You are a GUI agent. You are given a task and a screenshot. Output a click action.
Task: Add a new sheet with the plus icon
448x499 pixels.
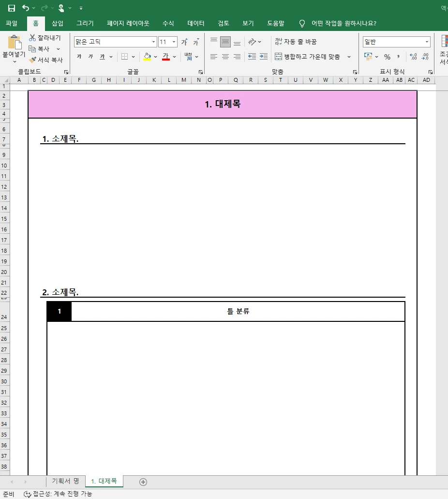143,482
